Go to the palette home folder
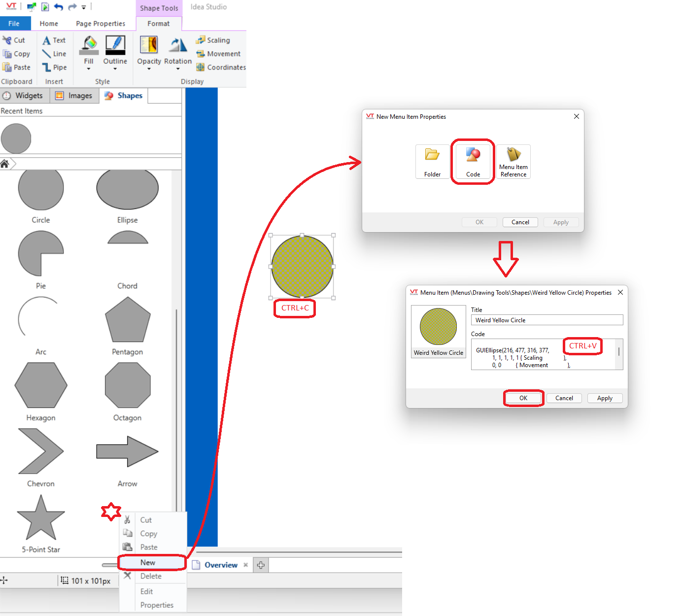 (x=4, y=164)
